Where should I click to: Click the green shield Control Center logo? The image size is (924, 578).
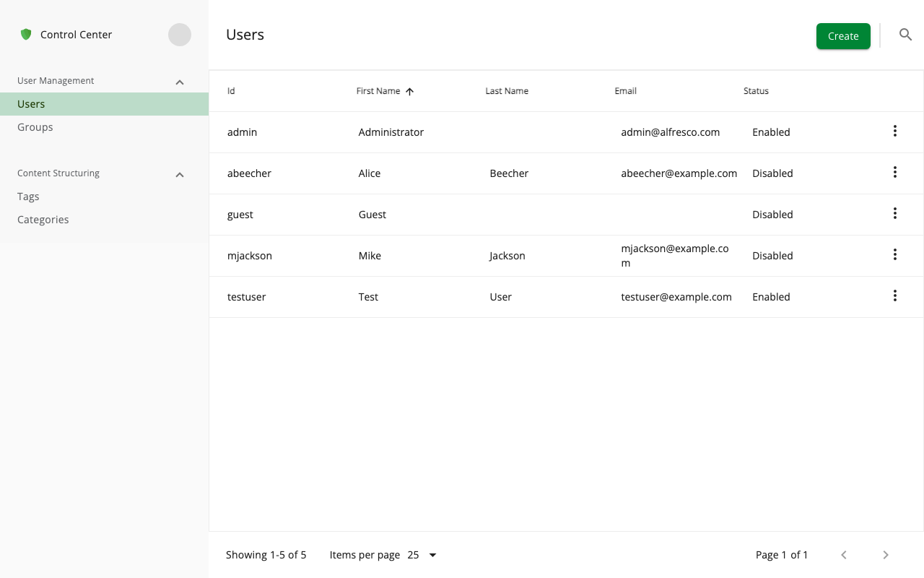pyautogui.click(x=26, y=35)
